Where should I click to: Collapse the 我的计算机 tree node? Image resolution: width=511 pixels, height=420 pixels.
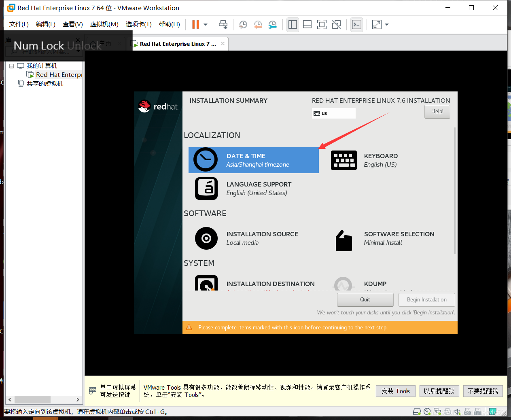pos(12,66)
